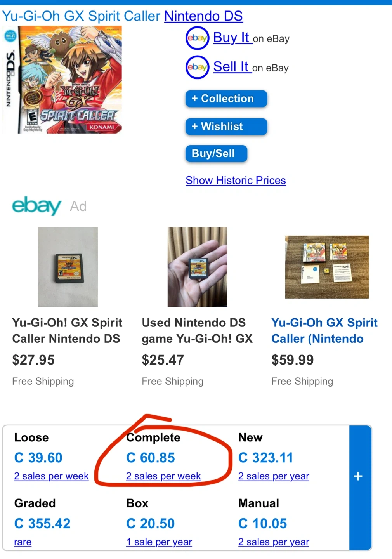Image resolution: width=392 pixels, height=559 pixels.
Task: Expand the price table with plus icon
Action: coord(358,476)
